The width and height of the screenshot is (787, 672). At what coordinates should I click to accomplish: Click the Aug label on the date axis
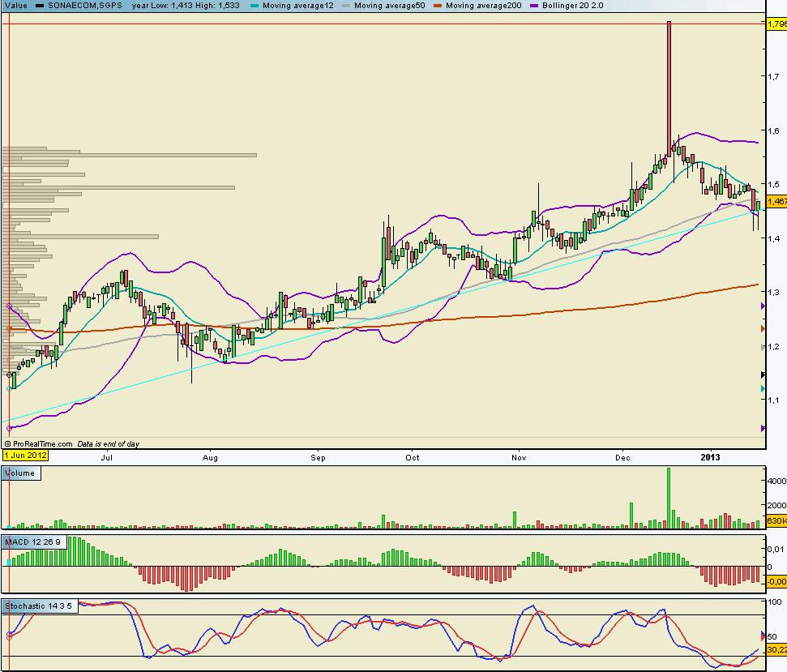[210, 458]
